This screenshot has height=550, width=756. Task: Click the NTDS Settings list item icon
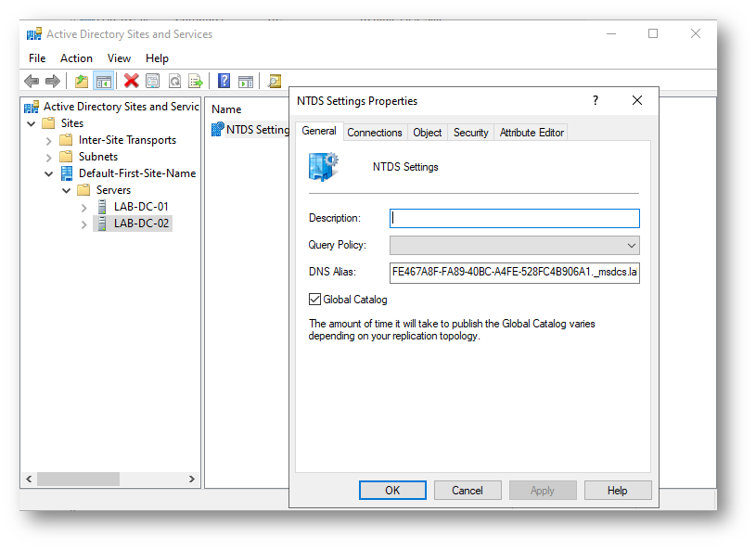[218, 129]
